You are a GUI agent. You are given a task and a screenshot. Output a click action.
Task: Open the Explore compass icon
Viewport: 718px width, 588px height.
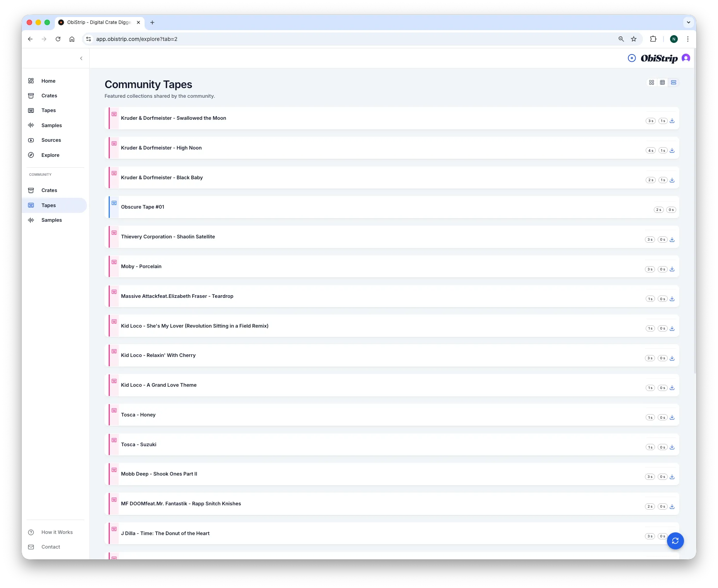pyautogui.click(x=31, y=155)
